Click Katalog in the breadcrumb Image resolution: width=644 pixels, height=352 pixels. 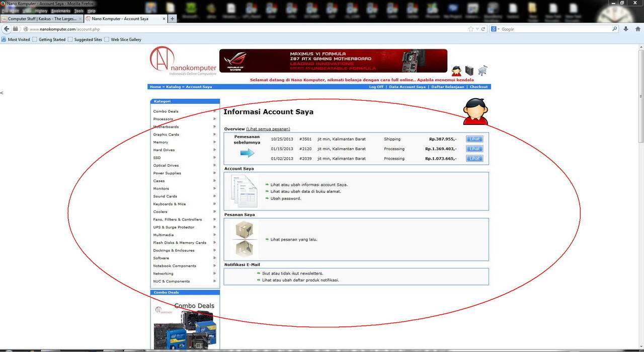[173, 87]
